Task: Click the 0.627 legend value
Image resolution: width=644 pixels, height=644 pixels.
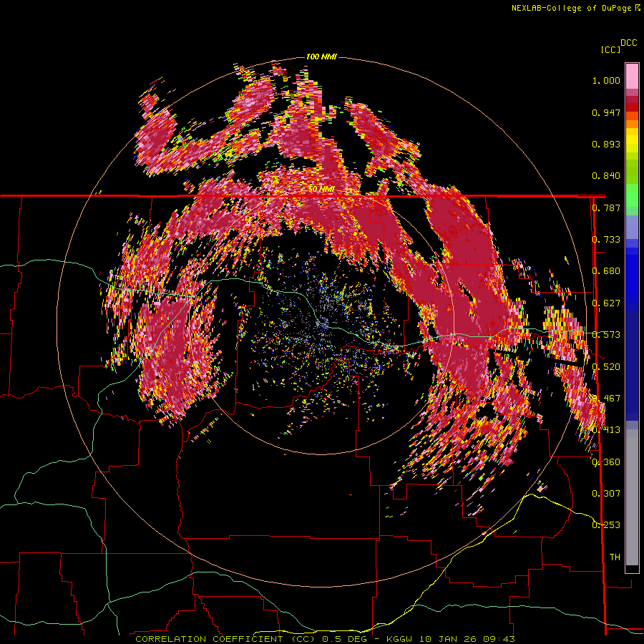Action: pyautogui.click(x=606, y=303)
